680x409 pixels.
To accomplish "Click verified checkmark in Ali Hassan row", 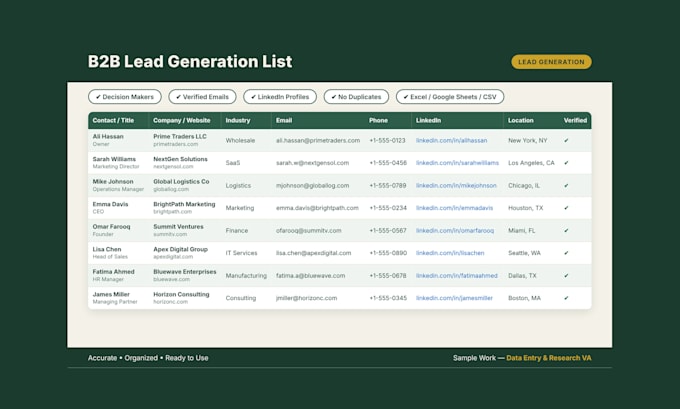I will pos(566,141).
